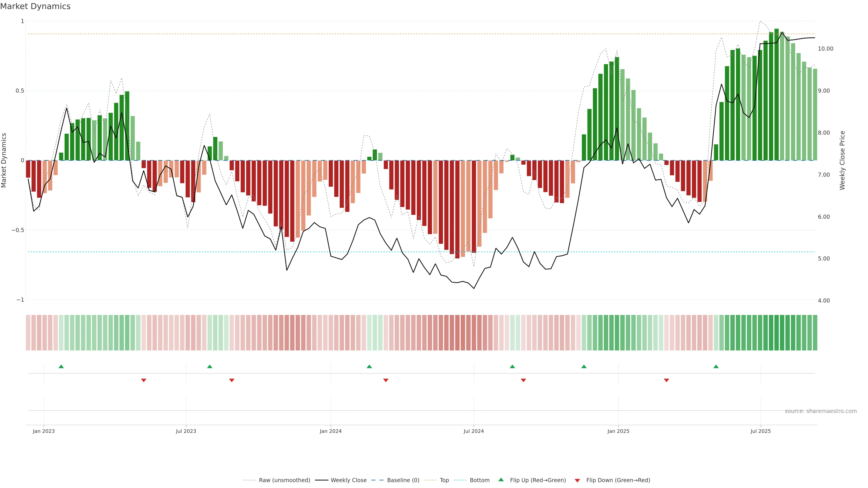The width and height of the screenshot is (868, 488).
Task: Click the flip-down triangle after Jan 2024
Action: [x=386, y=380]
